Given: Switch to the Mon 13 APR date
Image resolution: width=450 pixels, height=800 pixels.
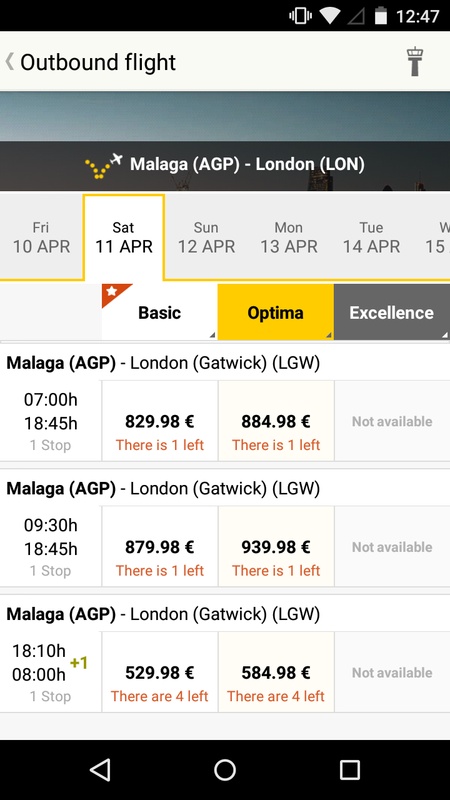Looking at the screenshot, I should click(289, 237).
